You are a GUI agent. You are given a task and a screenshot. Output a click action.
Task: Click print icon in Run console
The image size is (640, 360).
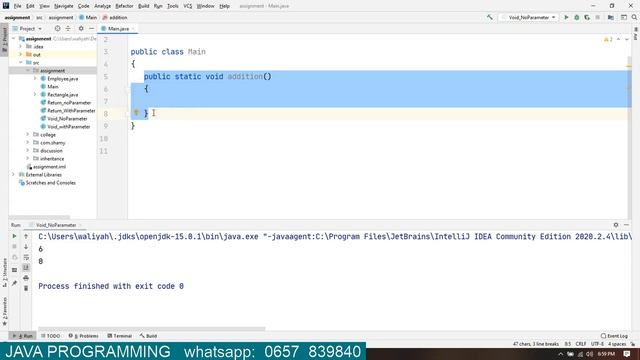tap(26, 278)
